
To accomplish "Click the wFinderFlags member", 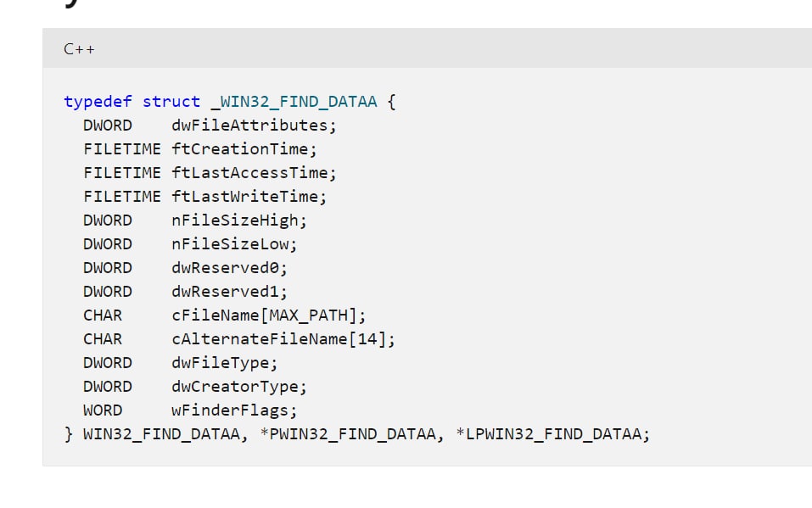I will [x=233, y=410].
